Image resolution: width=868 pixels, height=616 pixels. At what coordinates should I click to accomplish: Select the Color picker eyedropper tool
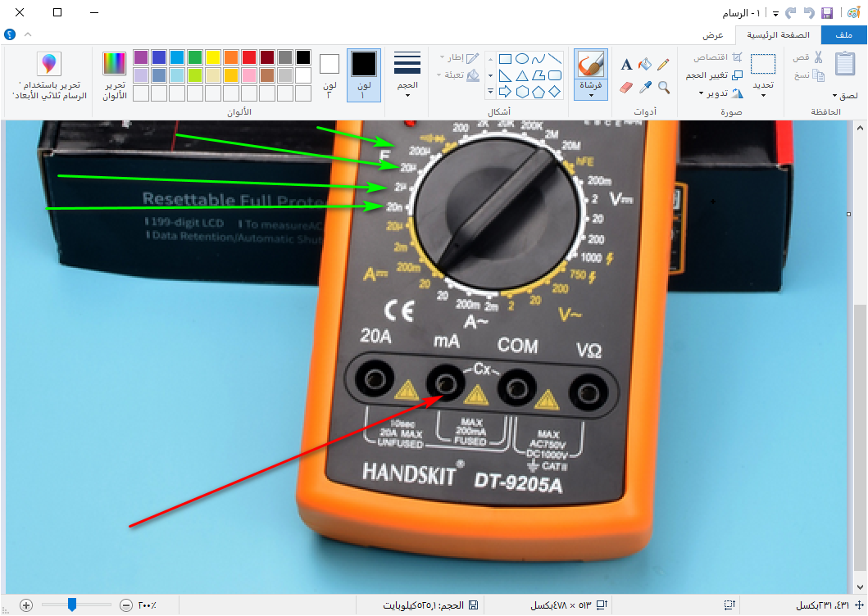[x=645, y=88]
